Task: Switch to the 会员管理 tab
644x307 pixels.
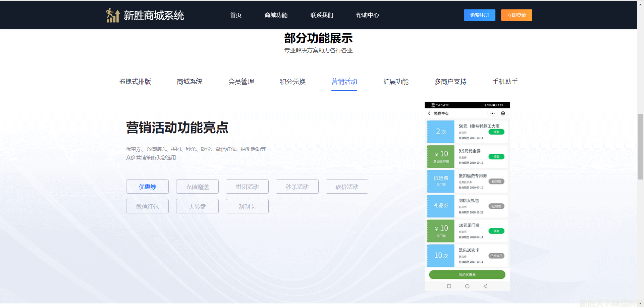Action: pos(241,82)
